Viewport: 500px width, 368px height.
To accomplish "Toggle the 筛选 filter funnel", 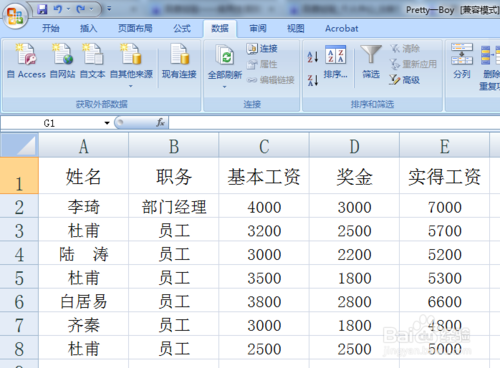I will (x=371, y=61).
